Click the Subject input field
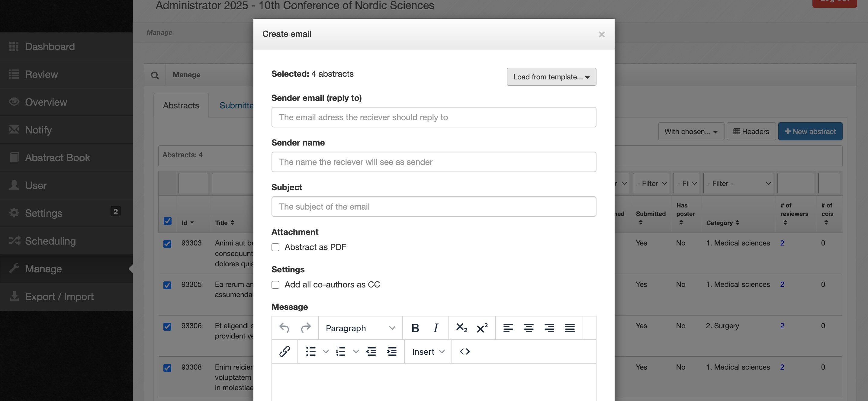Image resolution: width=868 pixels, height=401 pixels. 434,207
